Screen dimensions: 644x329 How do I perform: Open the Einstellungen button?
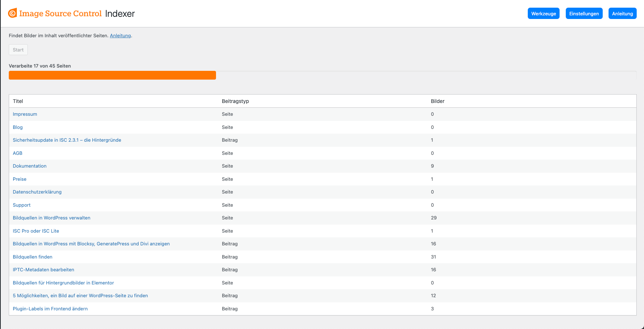(x=584, y=14)
